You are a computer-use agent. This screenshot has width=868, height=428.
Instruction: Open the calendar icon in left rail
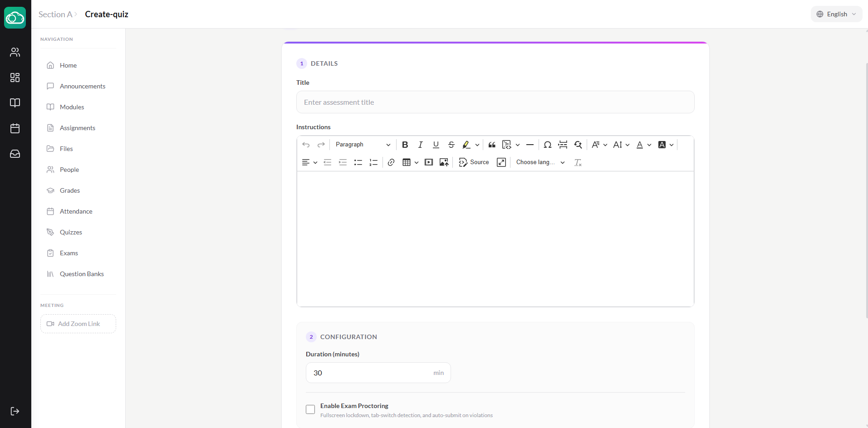[15, 128]
